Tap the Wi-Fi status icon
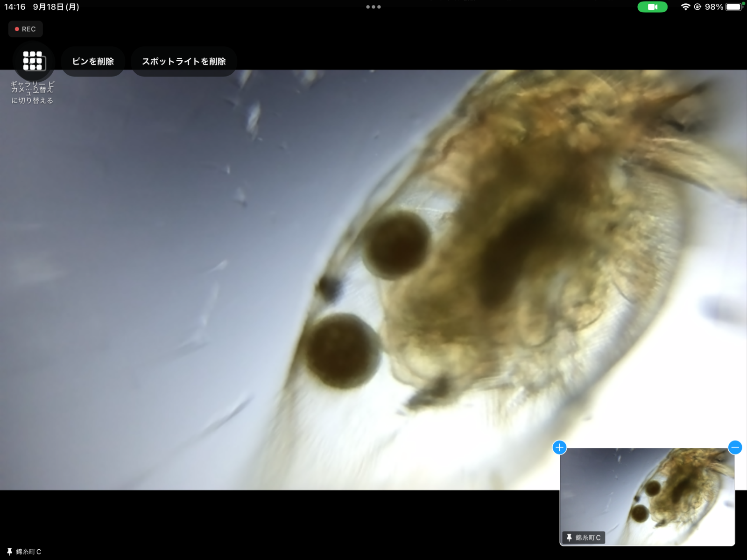Viewport: 747px width, 560px height. [x=685, y=7]
